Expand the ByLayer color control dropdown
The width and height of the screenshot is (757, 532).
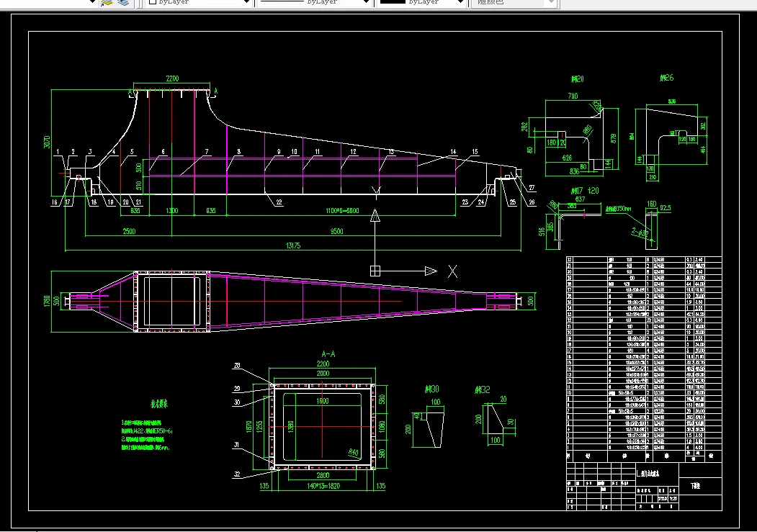(x=247, y=2)
